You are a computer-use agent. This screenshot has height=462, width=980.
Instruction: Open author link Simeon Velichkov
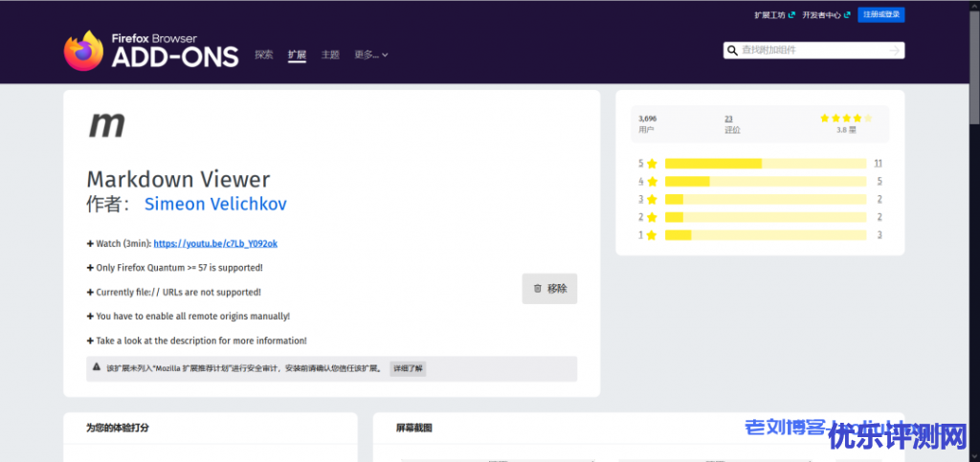point(214,204)
